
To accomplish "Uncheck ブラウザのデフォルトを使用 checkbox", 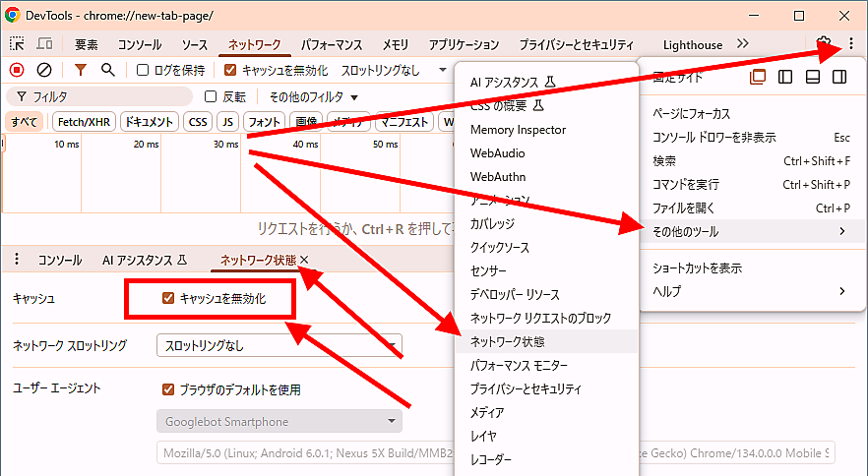I will [x=168, y=389].
